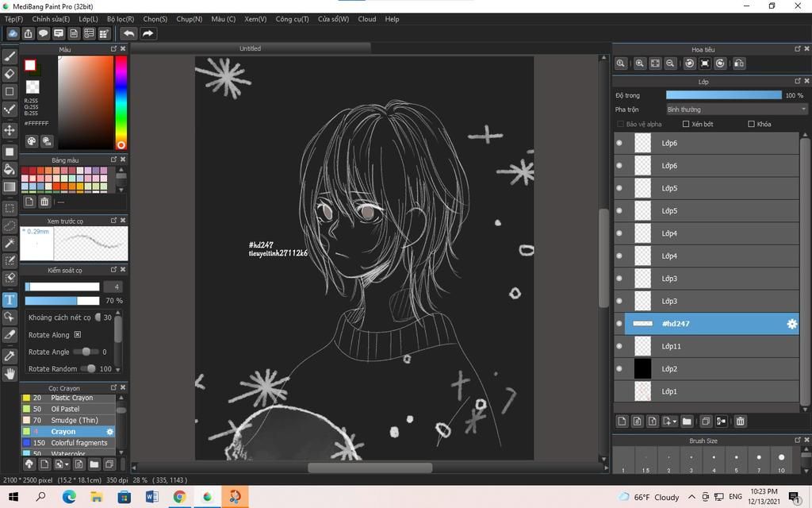This screenshot has width=812, height=508.
Task: Click the cloud save toolbar icon
Action: (x=13, y=33)
